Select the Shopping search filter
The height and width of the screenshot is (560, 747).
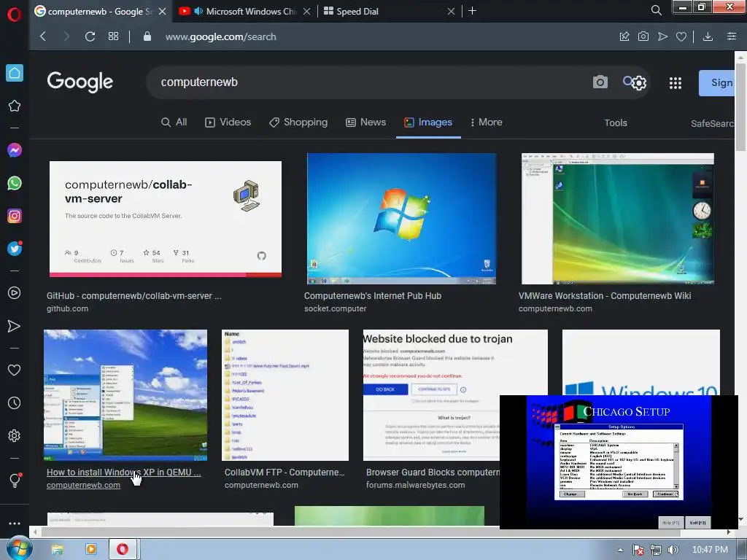click(298, 122)
